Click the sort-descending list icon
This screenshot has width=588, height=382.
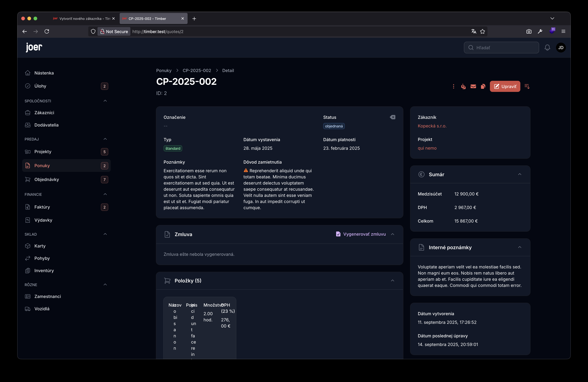[527, 86]
